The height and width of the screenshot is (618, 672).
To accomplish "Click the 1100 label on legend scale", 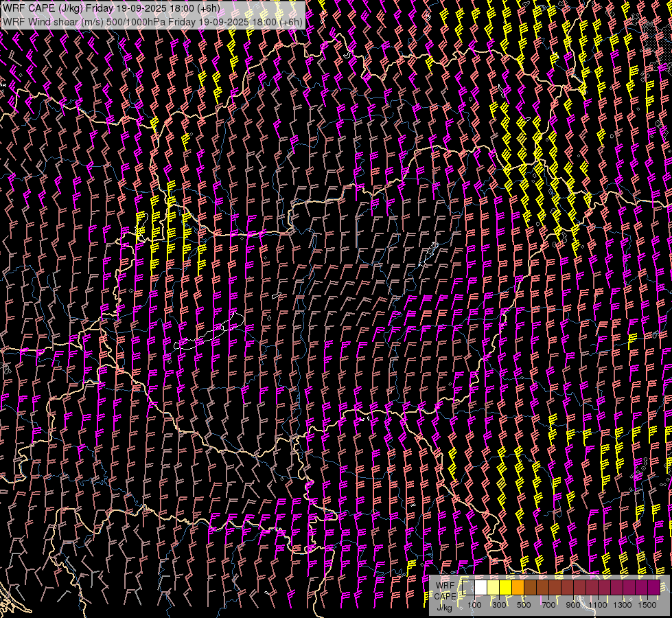I will (x=598, y=605).
